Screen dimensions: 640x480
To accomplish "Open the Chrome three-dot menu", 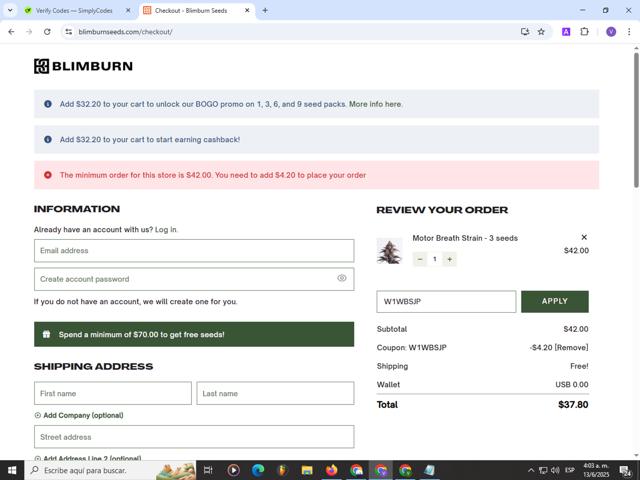I will [629, 32].
